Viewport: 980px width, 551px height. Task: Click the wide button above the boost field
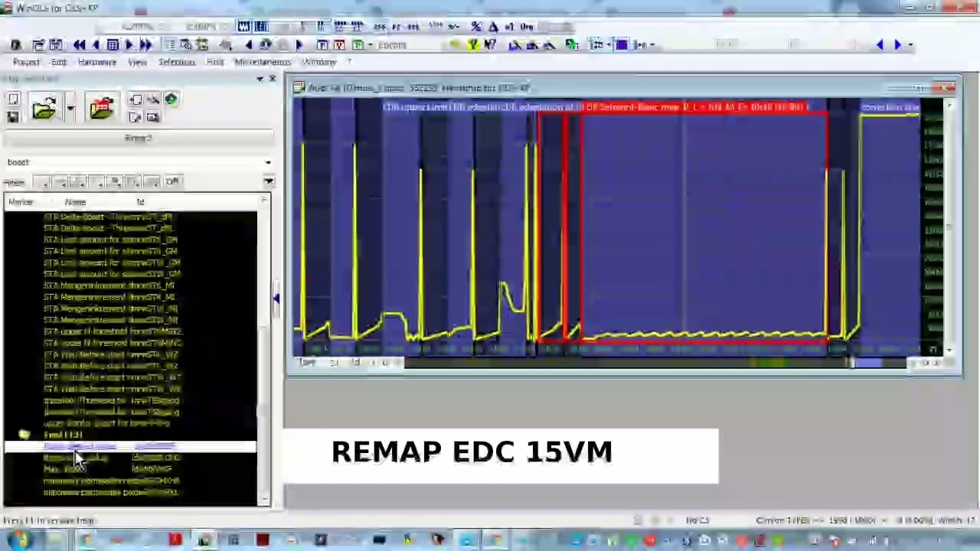coord(138,139)
